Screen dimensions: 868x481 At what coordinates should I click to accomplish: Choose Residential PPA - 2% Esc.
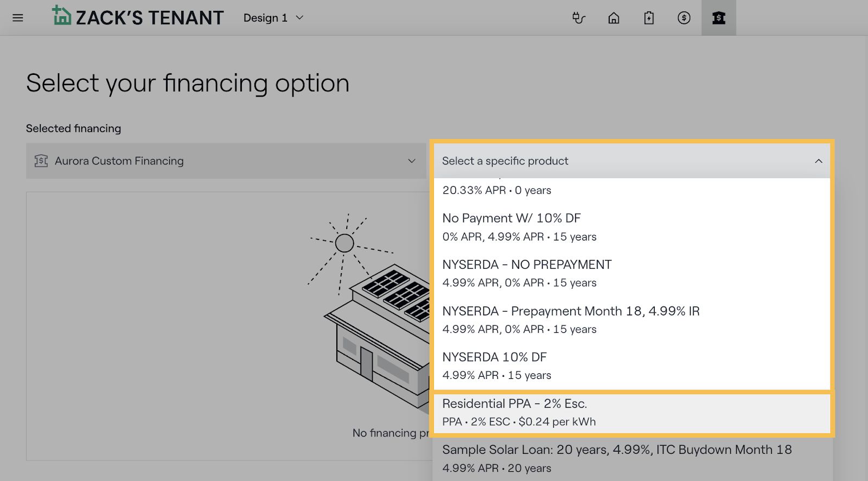tap(518, 412)
